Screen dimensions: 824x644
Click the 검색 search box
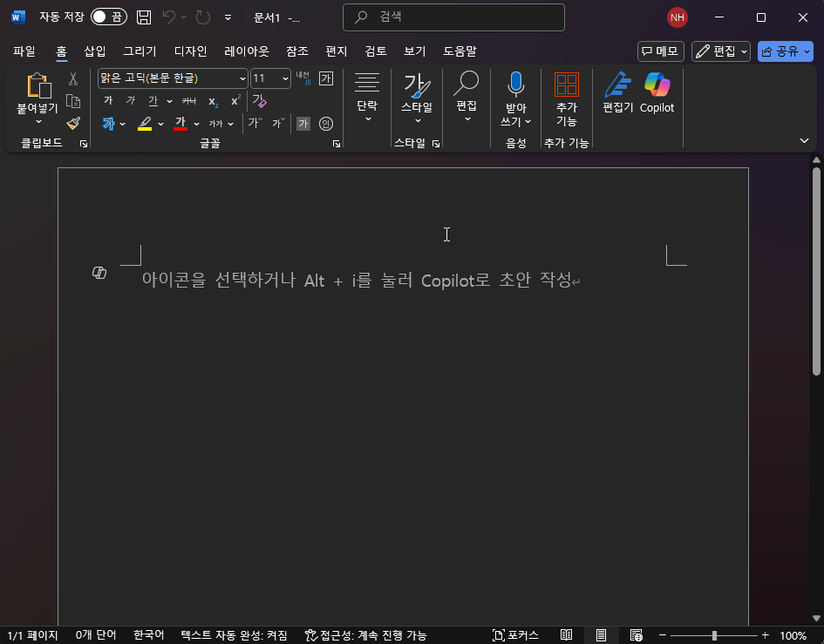click(x=453, y=17)
